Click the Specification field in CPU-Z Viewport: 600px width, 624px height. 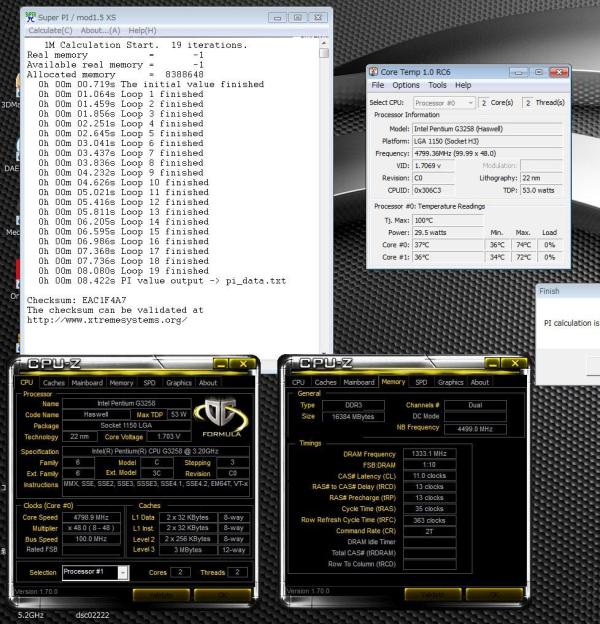pyautogui.click(x=156, y=451)
